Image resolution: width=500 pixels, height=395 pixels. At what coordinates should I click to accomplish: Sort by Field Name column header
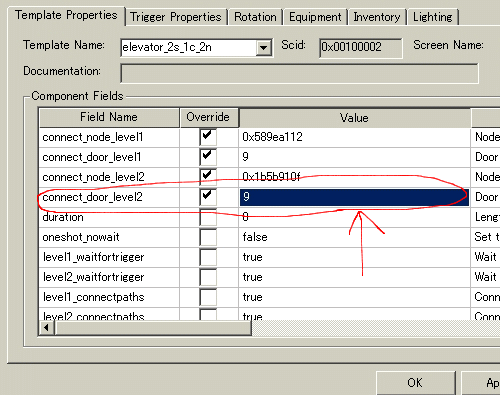click(109, 117)
